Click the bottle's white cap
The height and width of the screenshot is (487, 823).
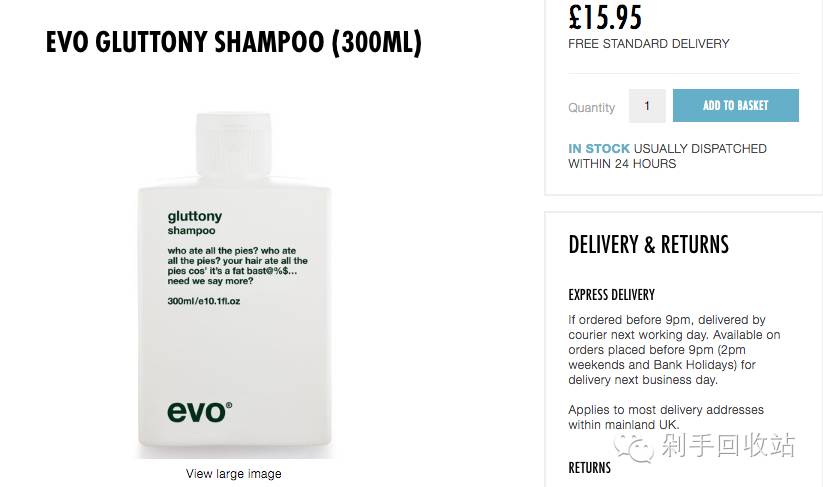click(234, 145)
